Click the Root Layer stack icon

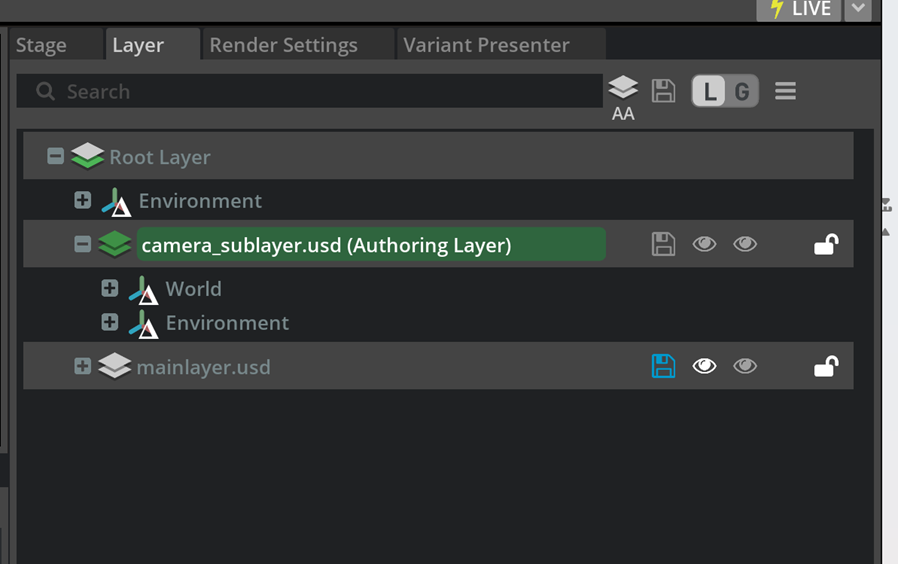[88, 156]
